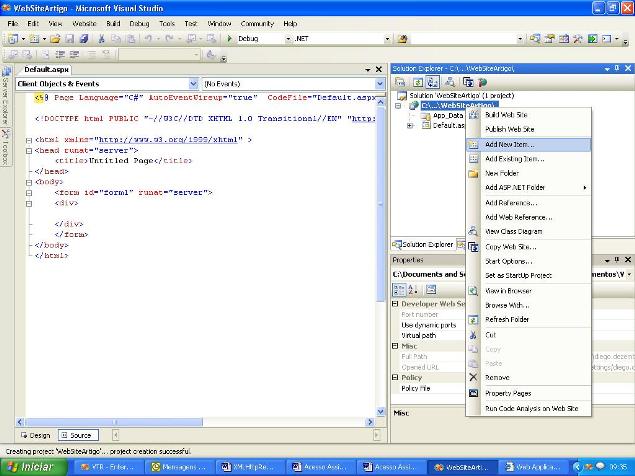635x476 pixels.
Task: Save the file with the Save icon
Action: 70,39
